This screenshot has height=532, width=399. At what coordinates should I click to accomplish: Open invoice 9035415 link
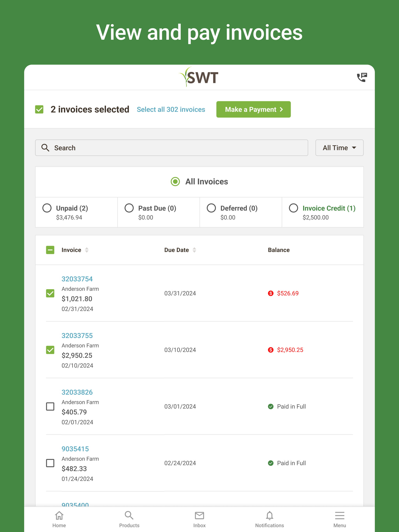click(x=75, y=449)
